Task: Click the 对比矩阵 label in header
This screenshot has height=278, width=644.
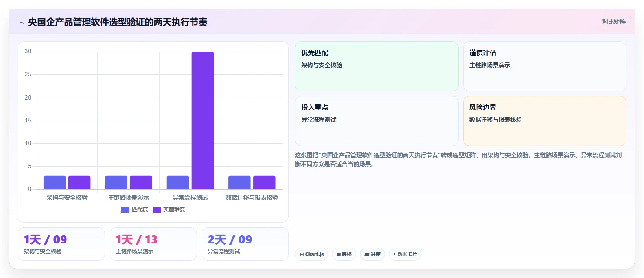Action: tap(613, 22)
